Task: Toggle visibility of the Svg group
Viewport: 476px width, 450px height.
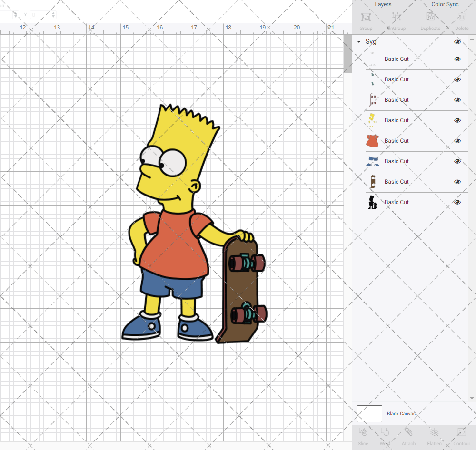Action: pos(457,42)
